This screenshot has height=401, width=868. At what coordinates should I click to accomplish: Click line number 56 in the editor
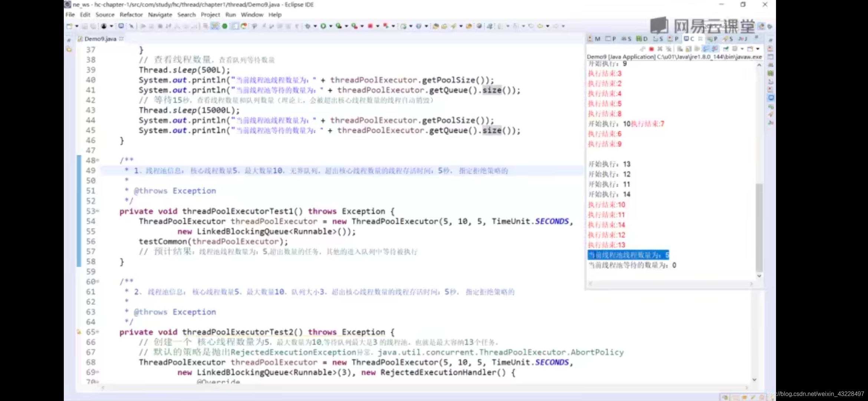(x=91, y=241)
